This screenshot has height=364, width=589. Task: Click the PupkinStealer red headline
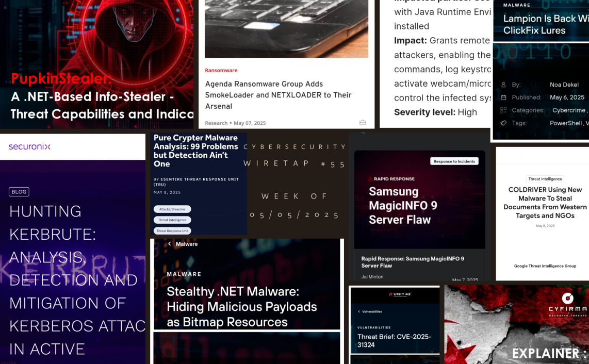pyautogui.click(x=61, y=78)
